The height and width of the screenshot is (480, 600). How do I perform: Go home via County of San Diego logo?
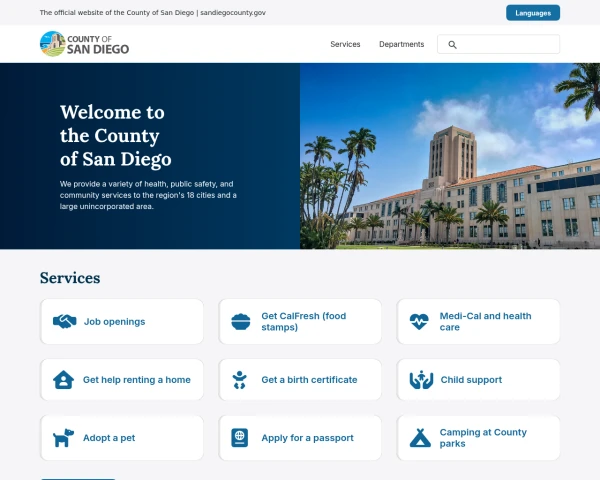point(84,44)
